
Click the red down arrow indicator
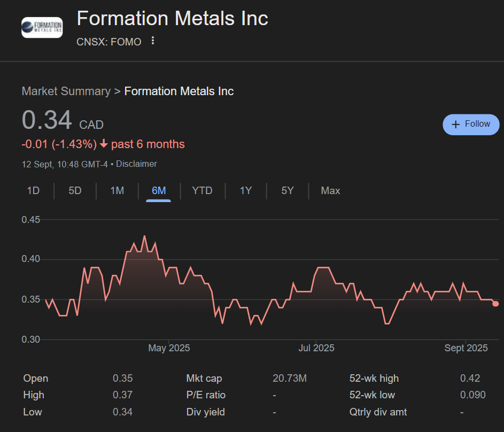[104, 144]
